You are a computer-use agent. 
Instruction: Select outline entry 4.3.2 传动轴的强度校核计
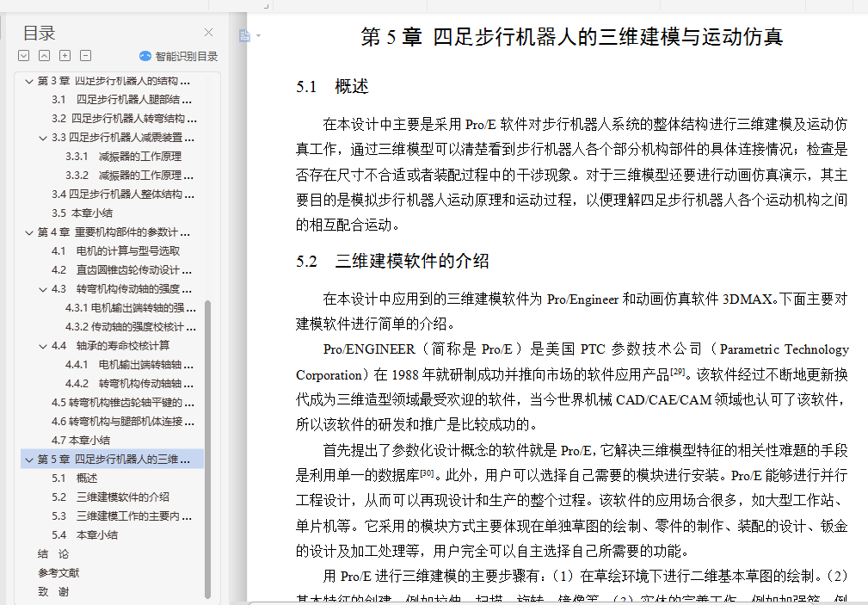131,326
